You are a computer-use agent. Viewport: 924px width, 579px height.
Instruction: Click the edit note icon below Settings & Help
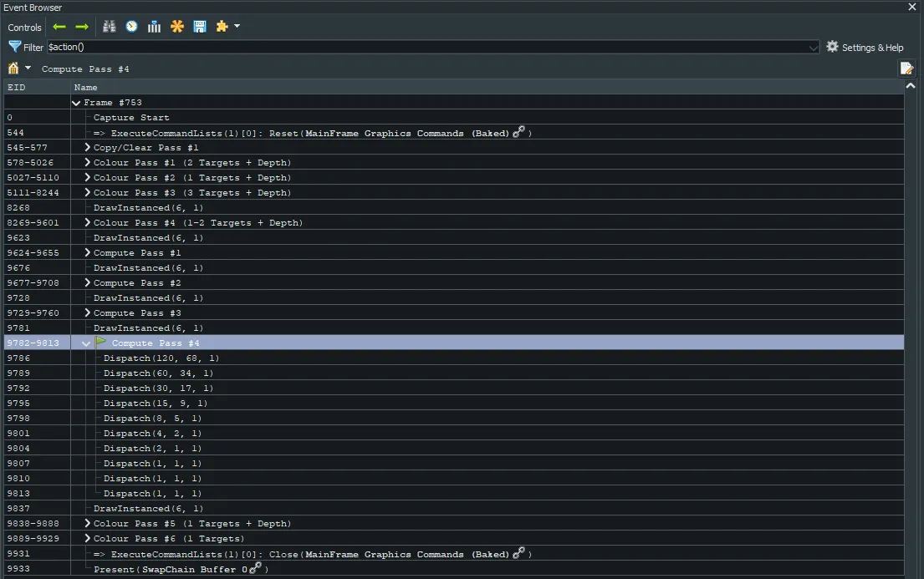(907, 68)
